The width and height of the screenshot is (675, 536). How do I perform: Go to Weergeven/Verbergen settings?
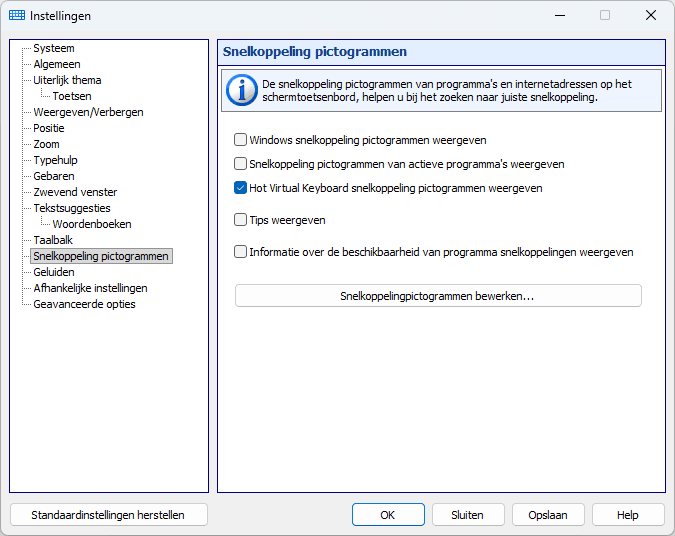click(88, 112)
